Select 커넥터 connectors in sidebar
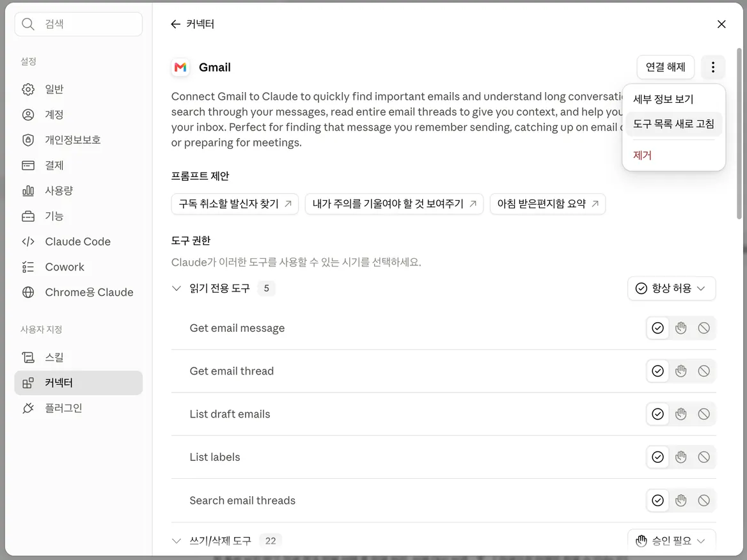Viewport: 747px width, 560px height. click(x=79, y=383)
